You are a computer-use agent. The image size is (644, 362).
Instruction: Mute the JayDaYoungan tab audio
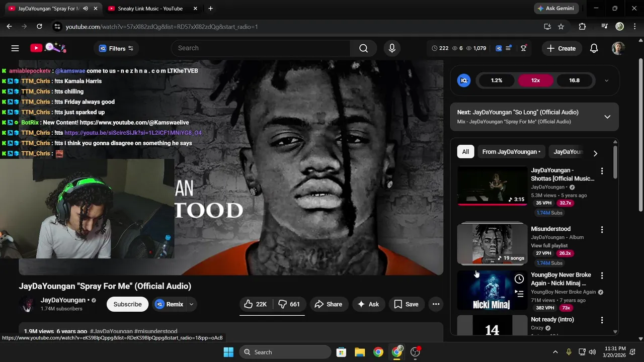[x=86, y=9]
